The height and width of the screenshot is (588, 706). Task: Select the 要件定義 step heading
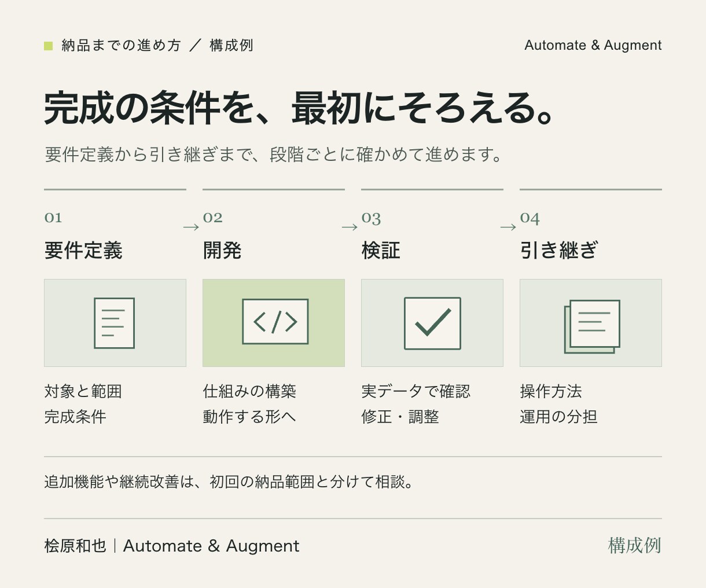coord(83,251)
